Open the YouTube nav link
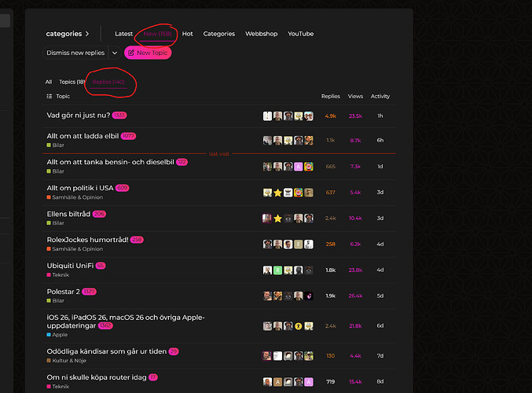Viewport: 532px width, 393px height. 301,34
